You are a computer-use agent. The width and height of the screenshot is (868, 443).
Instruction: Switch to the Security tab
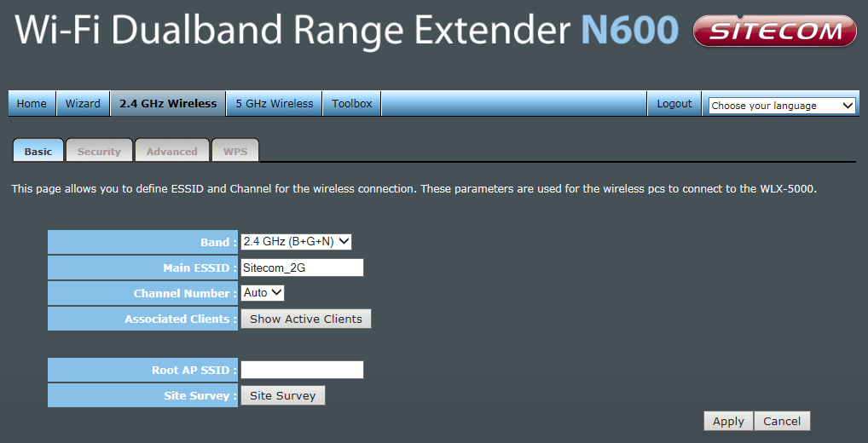click(x=99, y=152)
